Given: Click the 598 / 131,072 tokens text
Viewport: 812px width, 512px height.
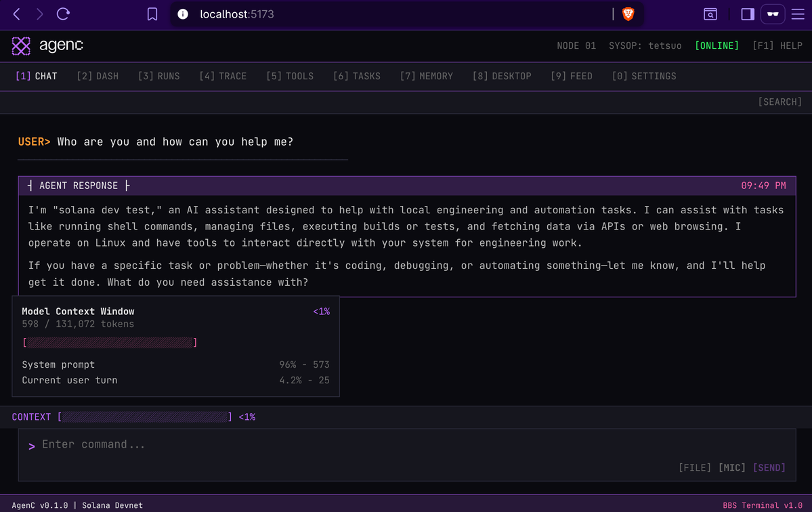Looking at the screenshot, I should [x=78, y=324].
